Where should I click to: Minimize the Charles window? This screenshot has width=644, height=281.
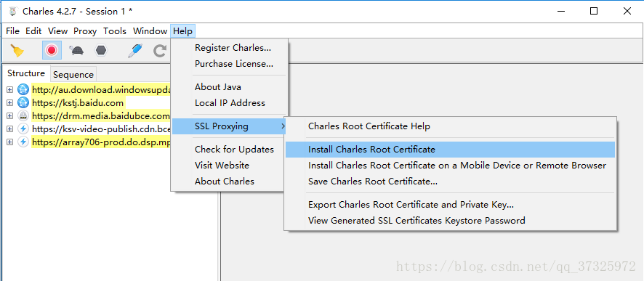[560, 12]
